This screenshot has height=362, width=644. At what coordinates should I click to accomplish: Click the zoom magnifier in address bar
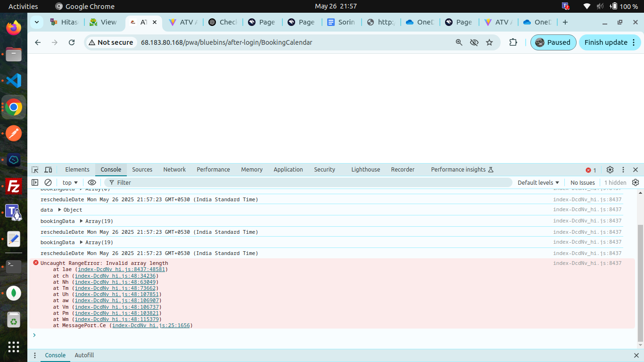click(x=459, y=42)
